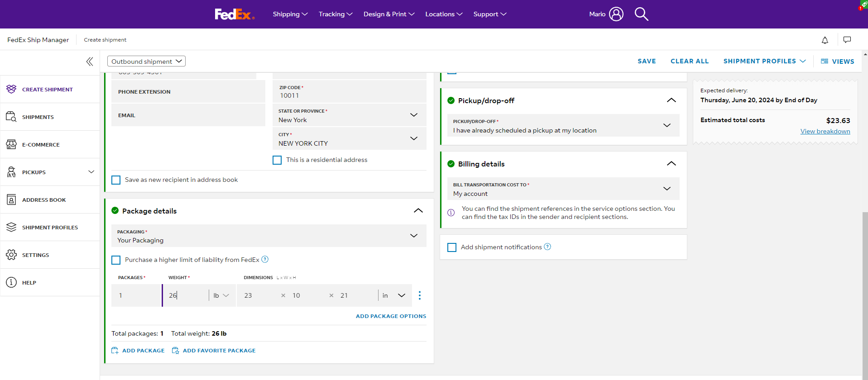Click the VIEWS text button
Image resolution: width=868 pixels, height=380 pixels.
(x=843, y=62)
